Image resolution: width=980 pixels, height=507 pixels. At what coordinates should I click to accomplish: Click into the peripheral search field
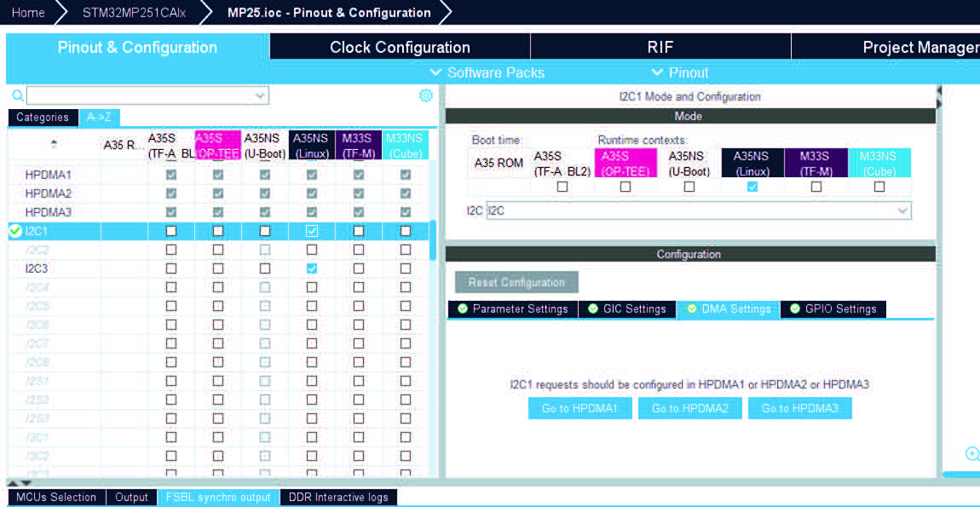coord(141,95)
